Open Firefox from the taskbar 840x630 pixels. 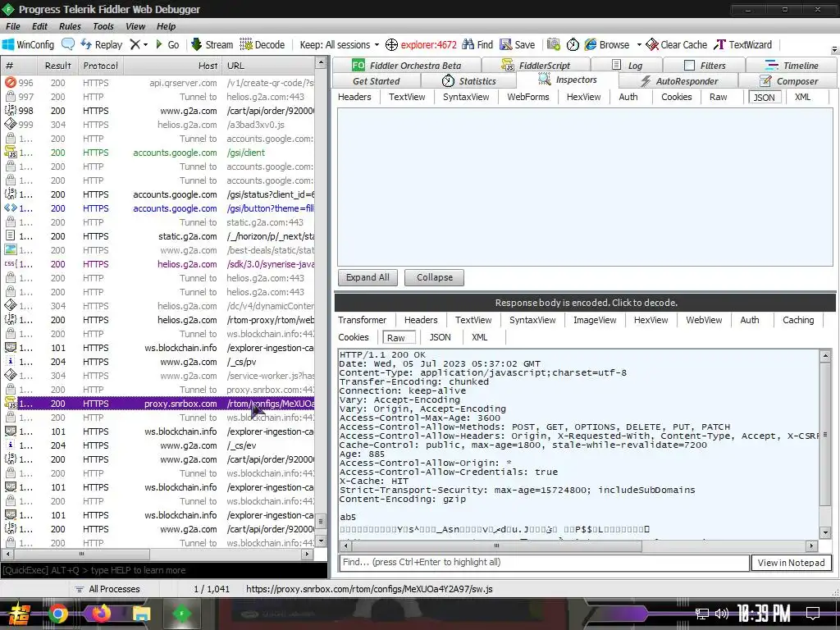99,614
